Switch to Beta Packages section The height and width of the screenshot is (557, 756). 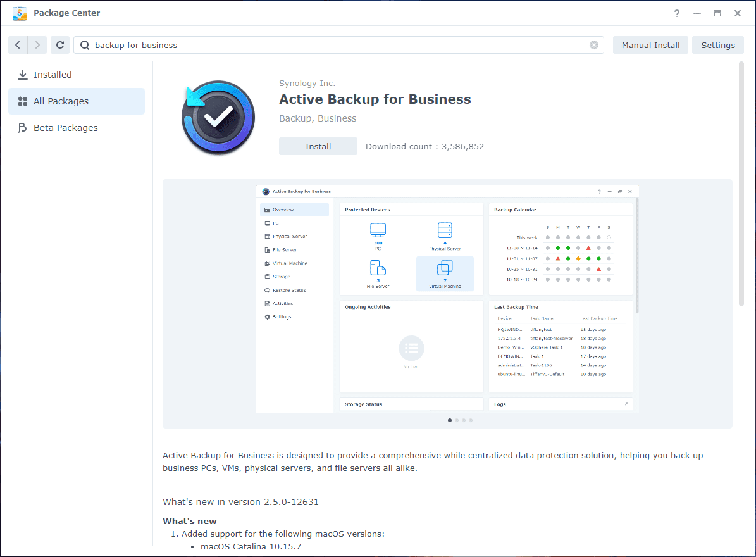point(77,128)
